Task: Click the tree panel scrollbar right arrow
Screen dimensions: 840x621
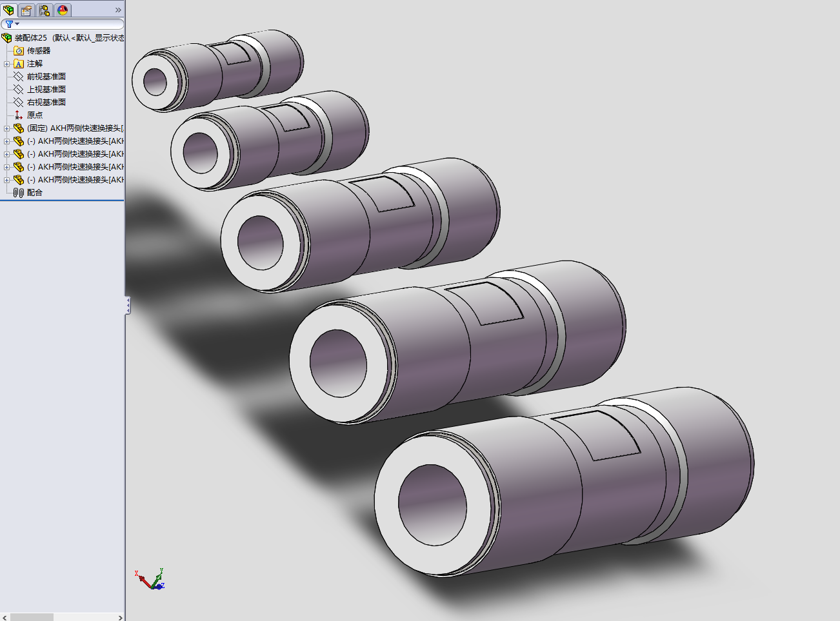Action: pyautogui.click(x=119, y=617)
